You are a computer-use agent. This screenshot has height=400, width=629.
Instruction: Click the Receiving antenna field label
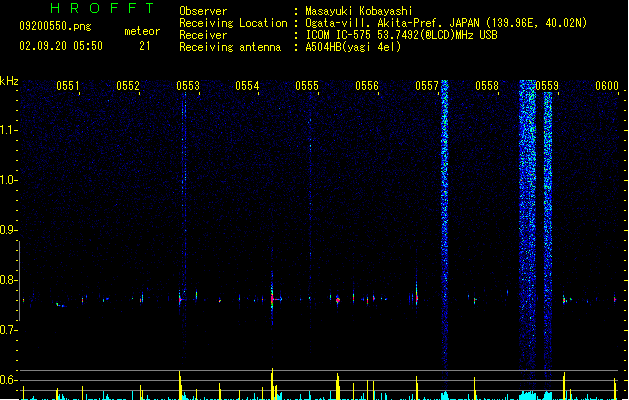point(230,47)
